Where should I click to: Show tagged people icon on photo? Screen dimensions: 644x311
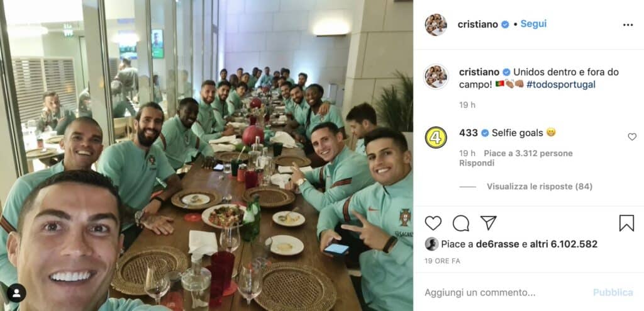[x=16, y=293]
